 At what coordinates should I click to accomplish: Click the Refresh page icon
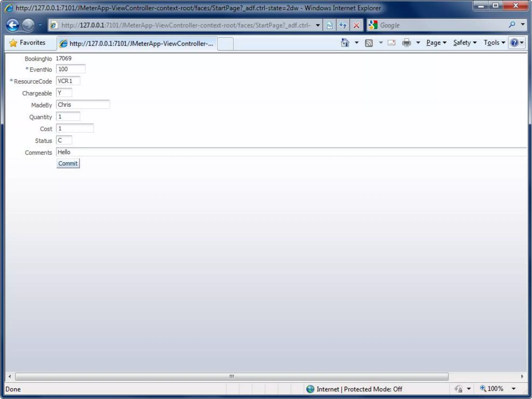(x=343, y=25)
